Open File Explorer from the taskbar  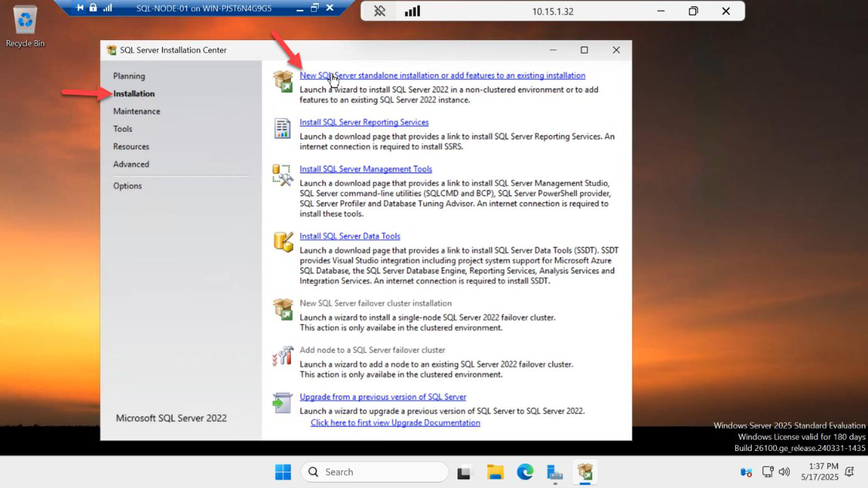tap(495, 472)
